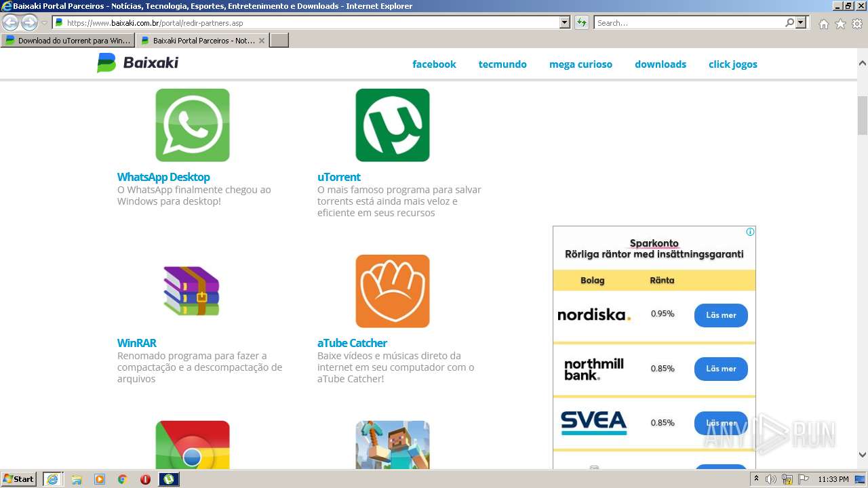The height and width of the screenshot is (488, 868).
Task: Click the refresh page icon
Action: pos(581,23)
